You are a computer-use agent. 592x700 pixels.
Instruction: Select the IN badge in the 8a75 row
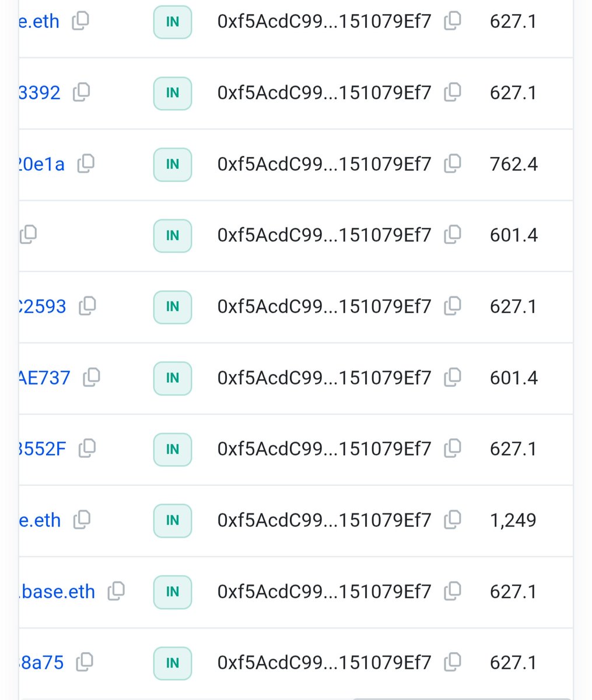[x=173, y=663]
